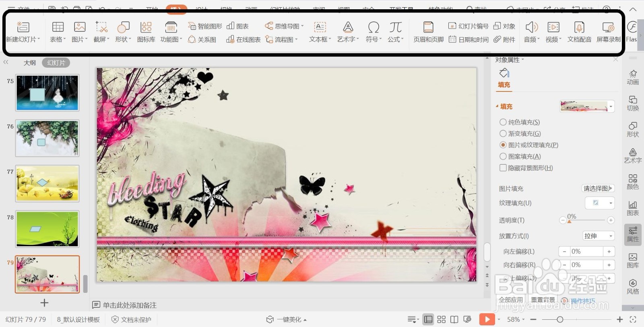644x327 pixels.
Task: Click 单击此处添加备注 notes area
Action: pos(130,305)
